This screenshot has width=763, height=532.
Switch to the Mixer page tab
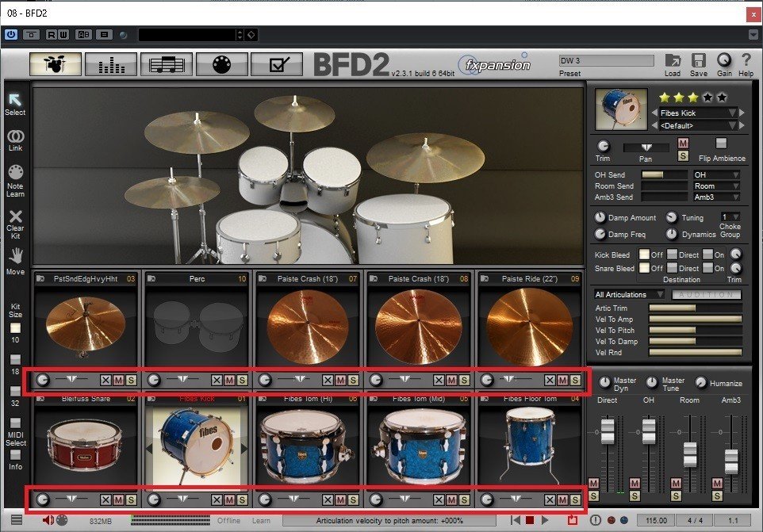(111, 64)
